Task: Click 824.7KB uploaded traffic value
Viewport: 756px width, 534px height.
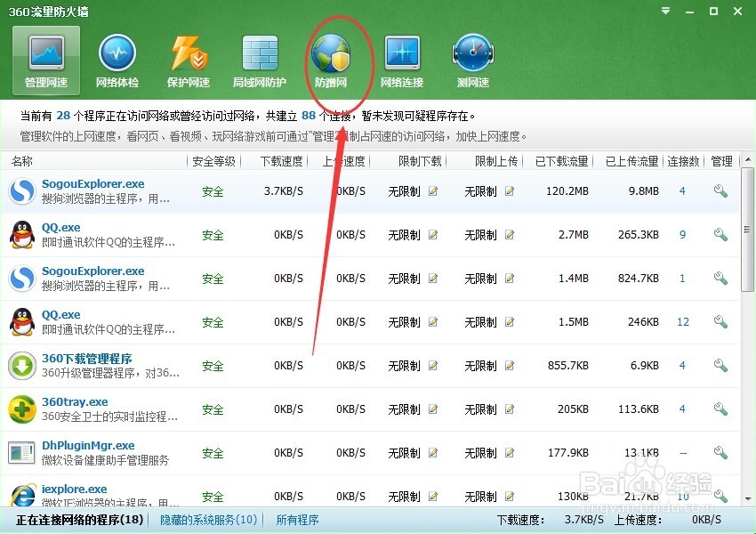Action: (x=639, y=279)
